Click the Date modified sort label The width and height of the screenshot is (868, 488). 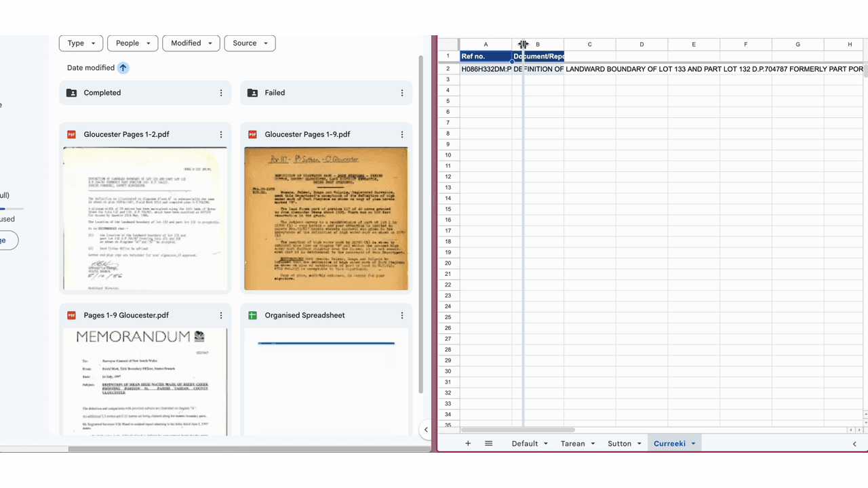pos(91,68)
